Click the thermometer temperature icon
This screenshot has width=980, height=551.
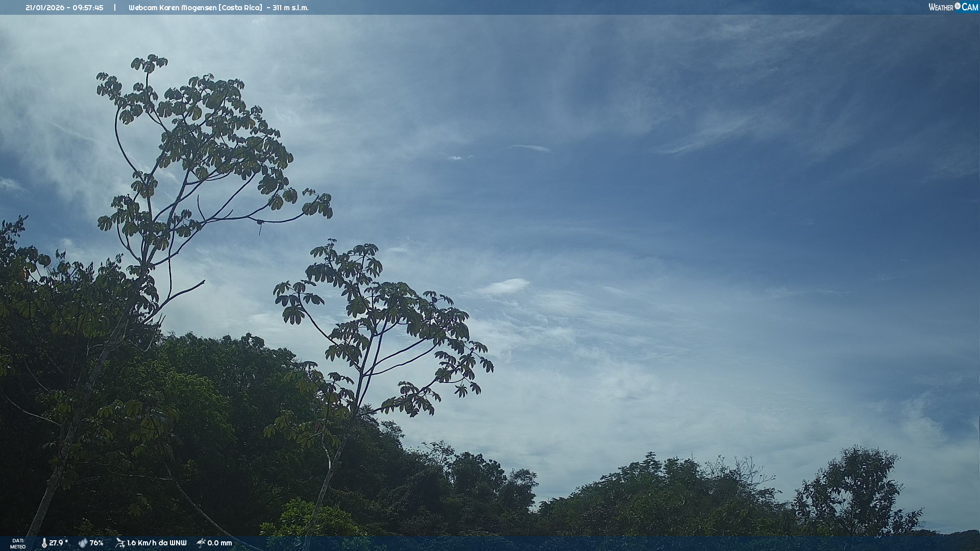click(44, 543)
